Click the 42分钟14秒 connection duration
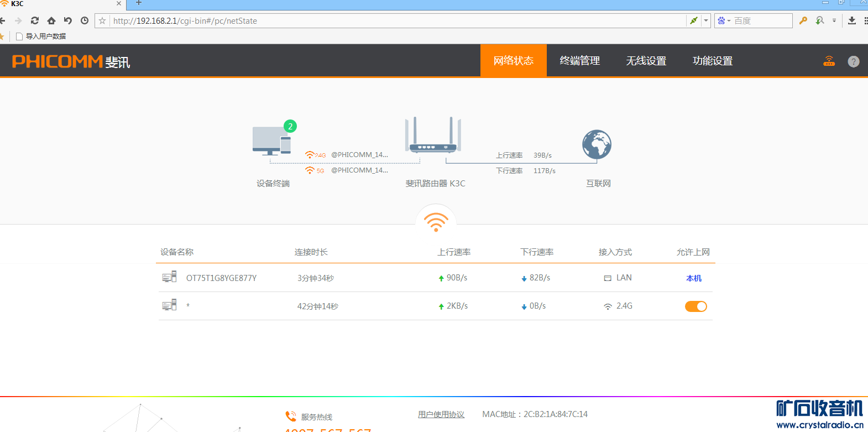 pyautogui.click(x=318, y=306)
